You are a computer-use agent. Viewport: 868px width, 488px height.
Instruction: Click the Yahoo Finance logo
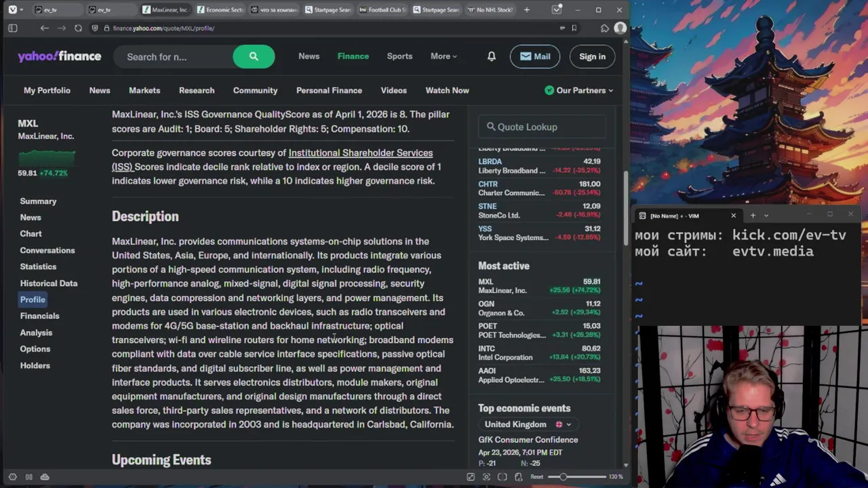point(60,57)
